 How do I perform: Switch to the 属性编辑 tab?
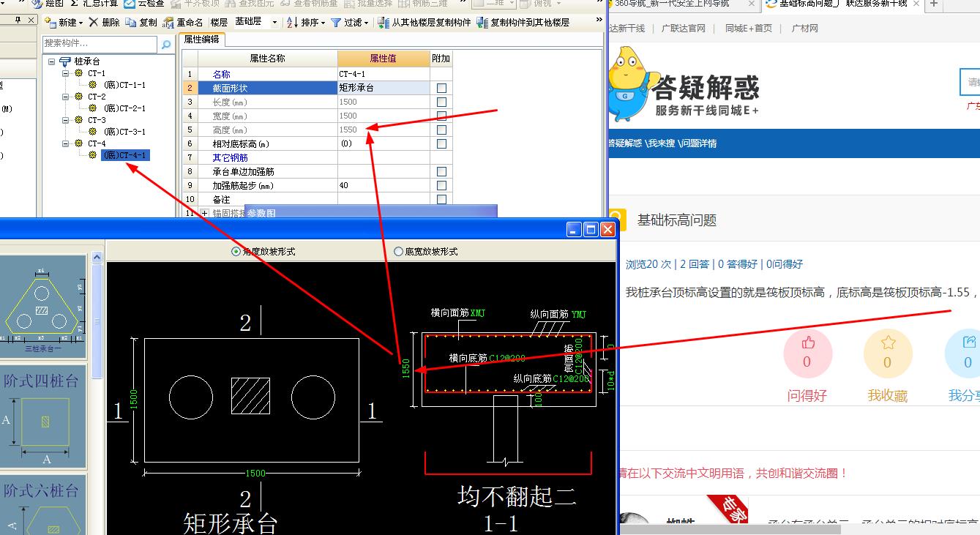click(x=201, y=40)
